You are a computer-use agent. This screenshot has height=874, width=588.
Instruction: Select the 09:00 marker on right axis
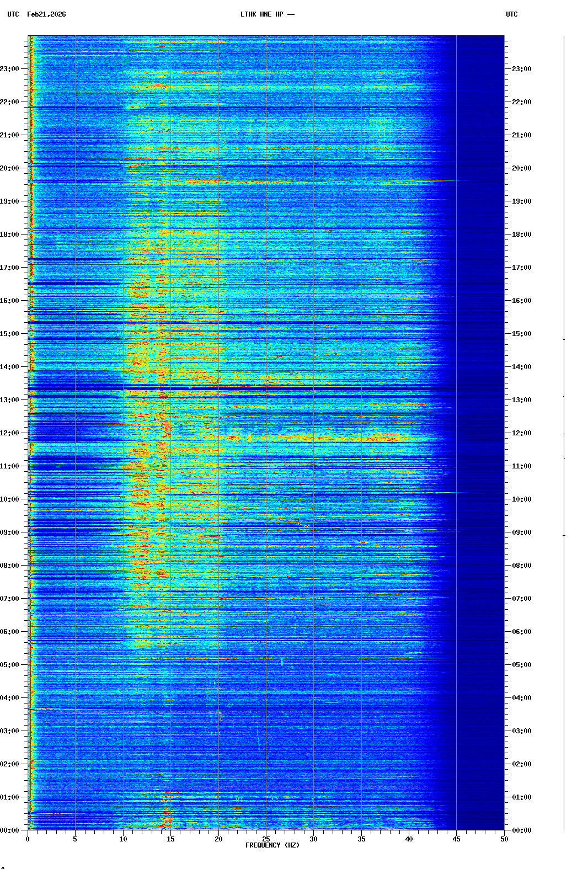(x=521, y=532)
